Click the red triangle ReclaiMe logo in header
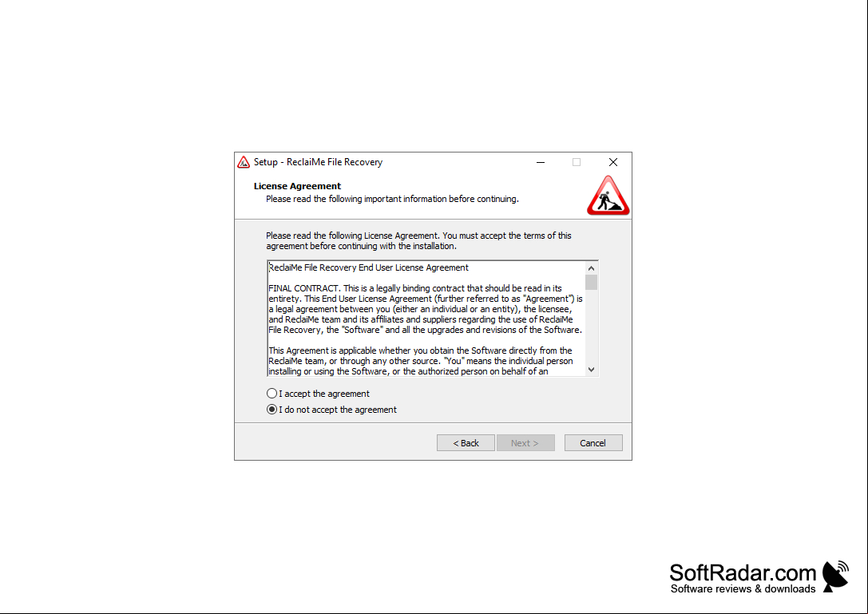Image resolution: width=868 pixels, height=614 pixels. point(608,196)
